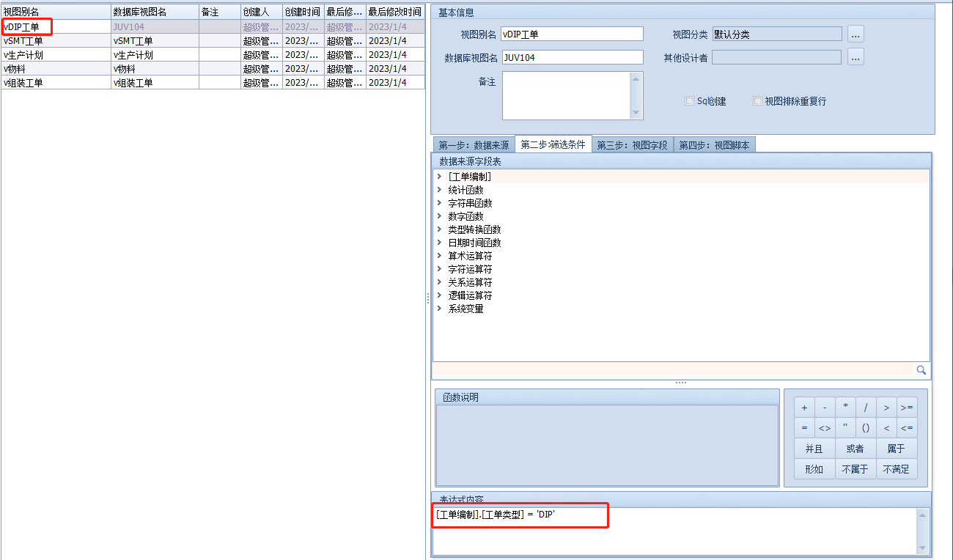Image resolution: width=953 pixels, height=560 pixels.
Task: Click the multiplication * operator button
Action: coord(845,408)
